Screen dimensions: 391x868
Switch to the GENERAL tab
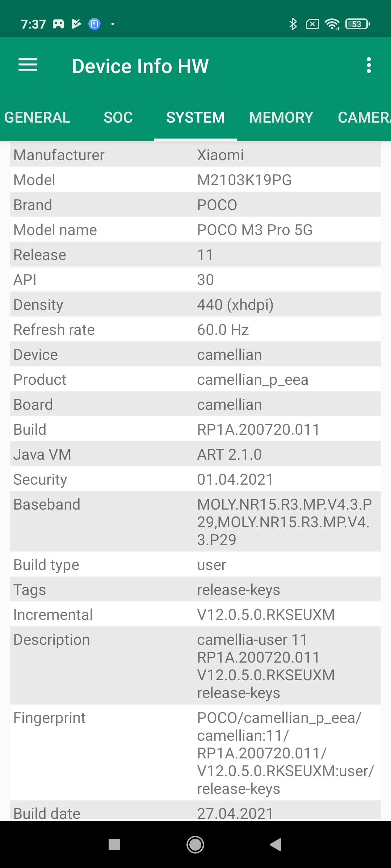(x=37, y=118)
